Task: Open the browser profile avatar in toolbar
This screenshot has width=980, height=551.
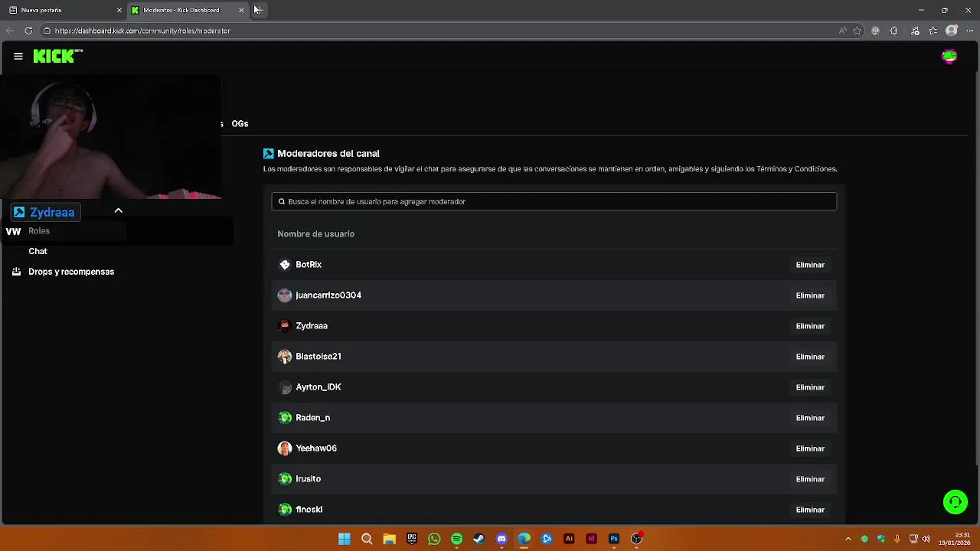Action: (952, 31)
